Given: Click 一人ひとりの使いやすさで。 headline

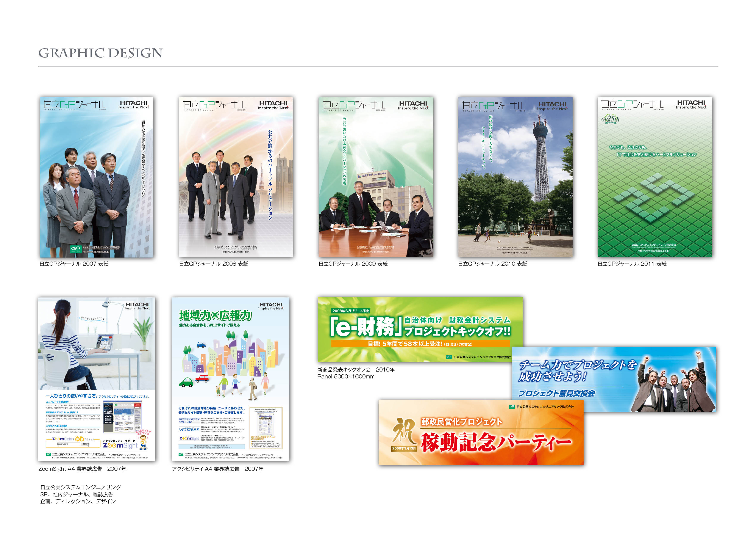Looking at the screenshot, I should [72, 396].
